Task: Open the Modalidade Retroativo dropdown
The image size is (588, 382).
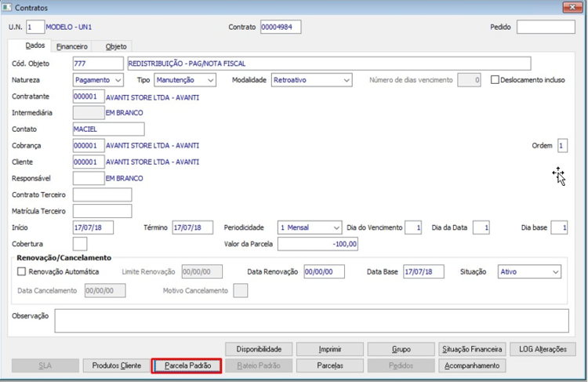Action: pyautogui.click(x=311, y=80)
